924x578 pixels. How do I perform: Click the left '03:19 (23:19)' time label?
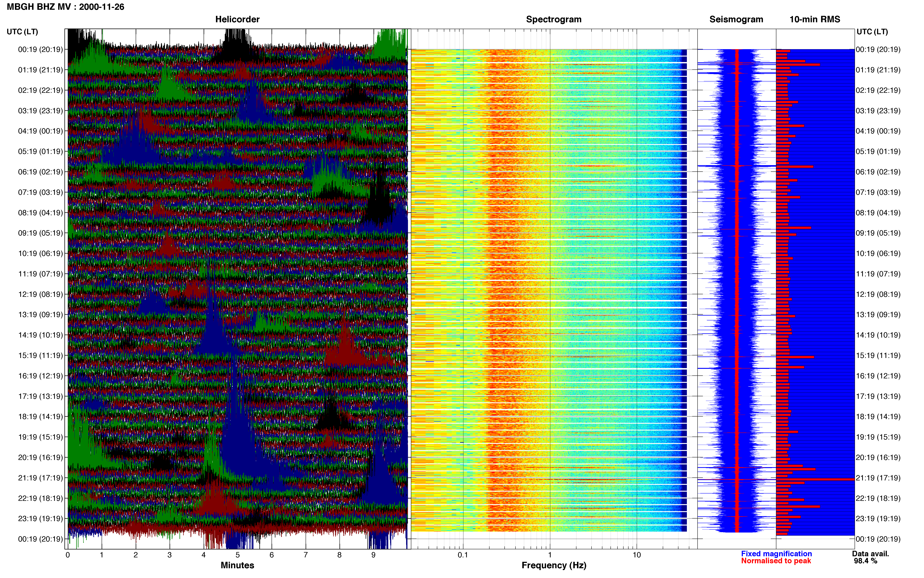[x=41, y=111]
